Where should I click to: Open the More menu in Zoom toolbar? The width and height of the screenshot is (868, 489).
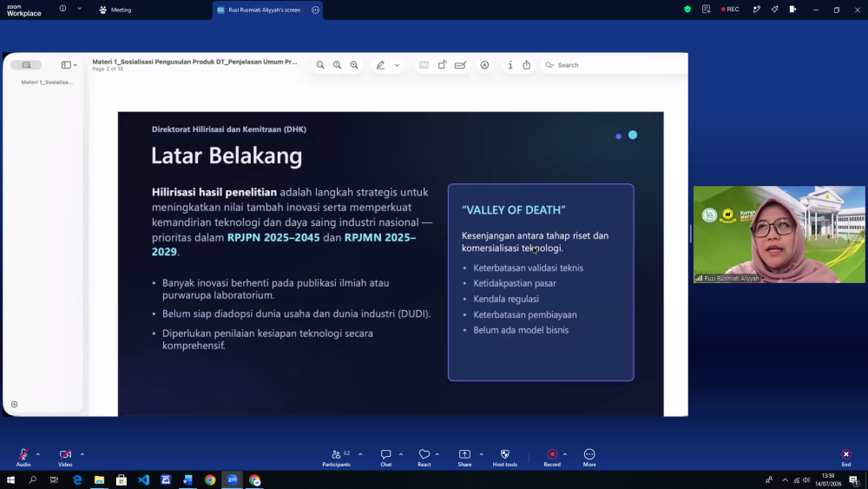point(589,458)
